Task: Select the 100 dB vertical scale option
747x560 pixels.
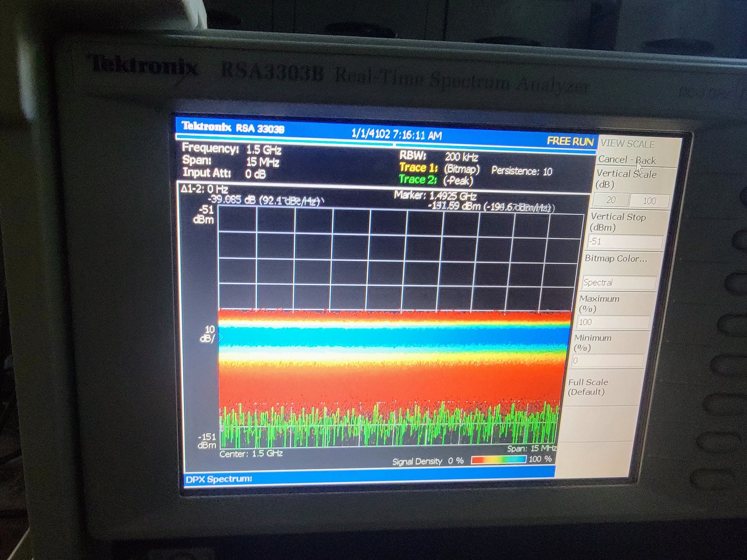Action: 649,201
